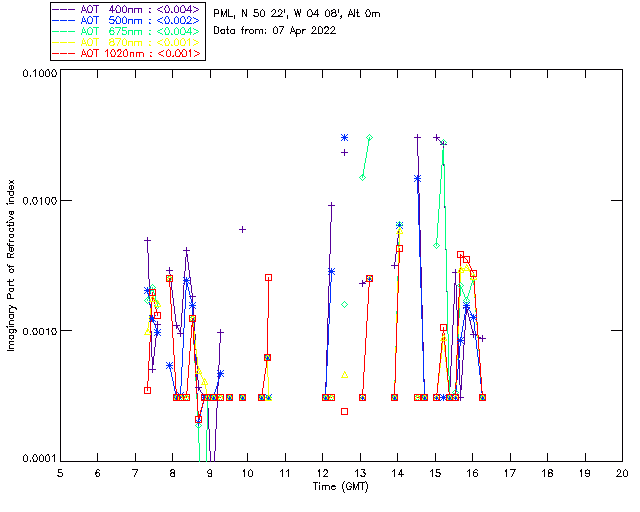Click the red AOT 1020nm legend entry

pyautogui.click(x=130, y=54)
